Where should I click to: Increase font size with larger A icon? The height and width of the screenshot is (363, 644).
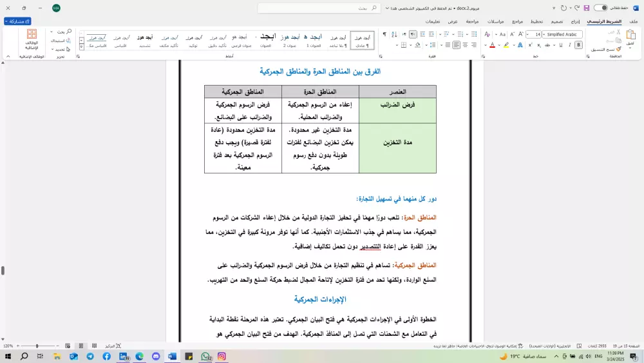click(x=521, y=35)
